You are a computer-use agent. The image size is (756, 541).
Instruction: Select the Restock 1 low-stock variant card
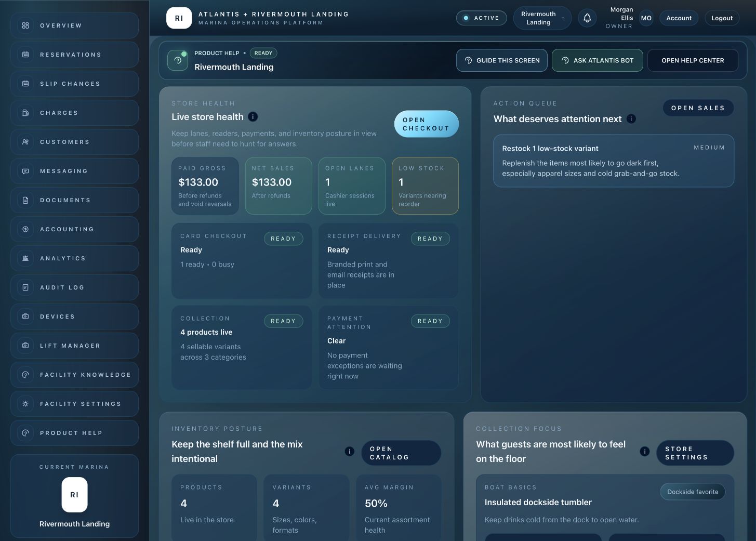[x=614, y=161]
